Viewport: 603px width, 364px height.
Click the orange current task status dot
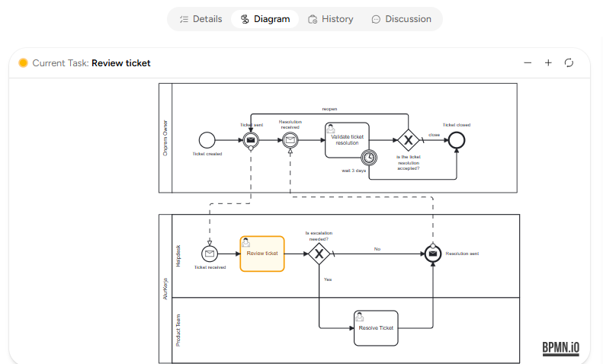click(23, 63)
